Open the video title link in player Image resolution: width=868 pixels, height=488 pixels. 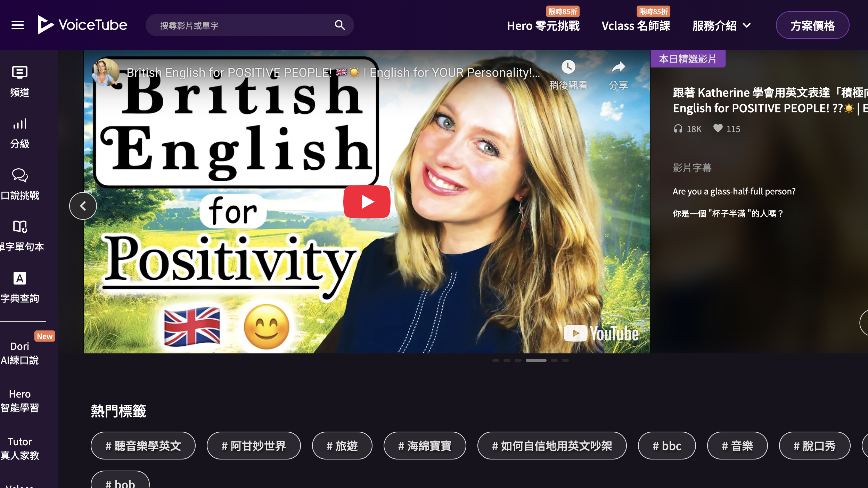point(333,73)
